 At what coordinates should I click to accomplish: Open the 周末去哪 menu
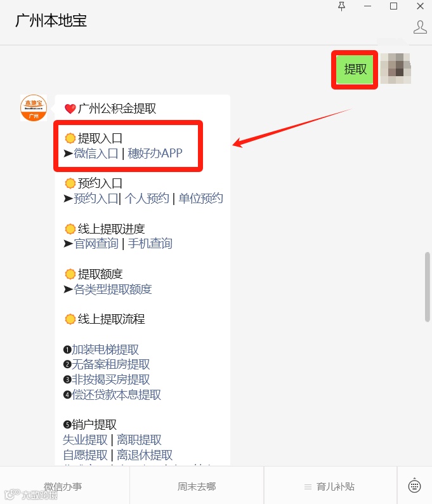pyautogui.click(x=197, y=486)
